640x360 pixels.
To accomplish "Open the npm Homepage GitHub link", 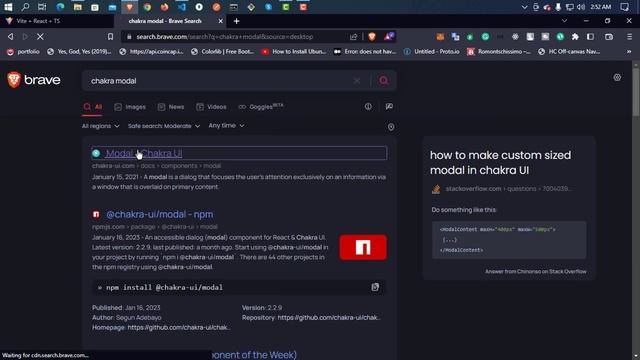I will pos(178,327).
